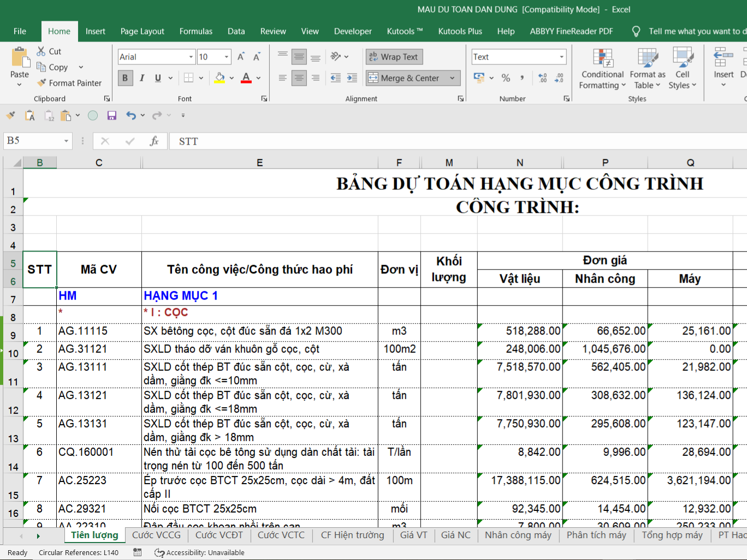
Task: Click the select all corner button
Action: [13, 163]
